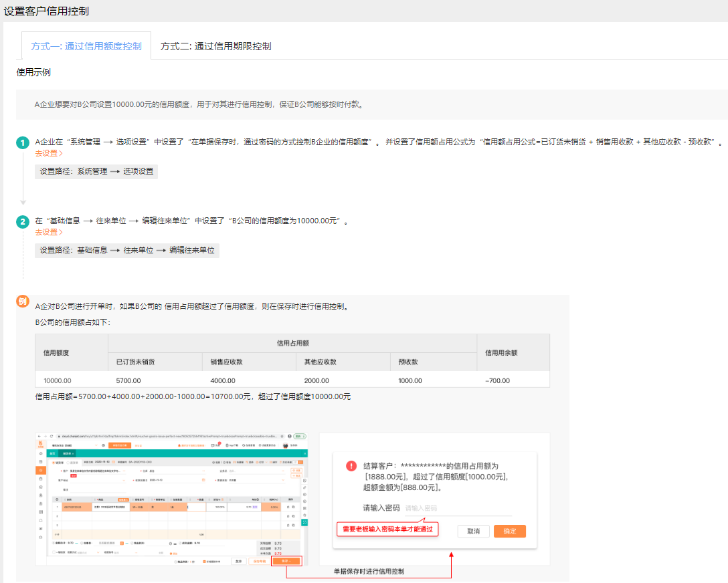Click the red callout 需要老板输入密码本单才能通过

pos(387,529)
